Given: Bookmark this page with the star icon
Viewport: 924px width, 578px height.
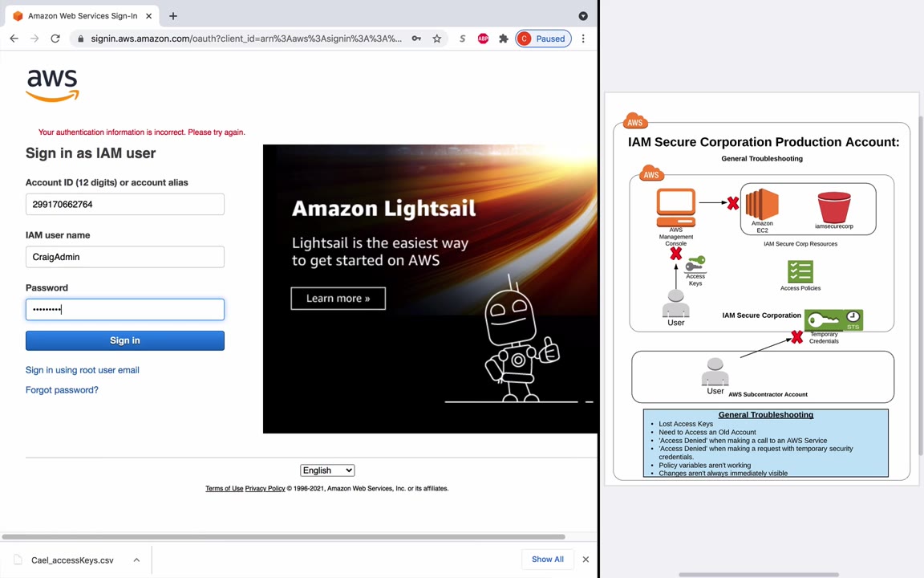Looking at the screenshot, I should pos(436,39).
